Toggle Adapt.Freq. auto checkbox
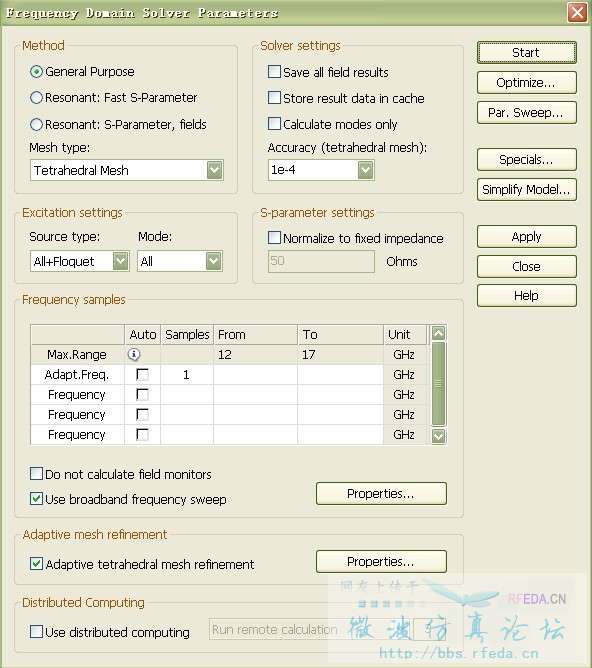The width and height of the screenshot is (592, 668). point(142,374)
